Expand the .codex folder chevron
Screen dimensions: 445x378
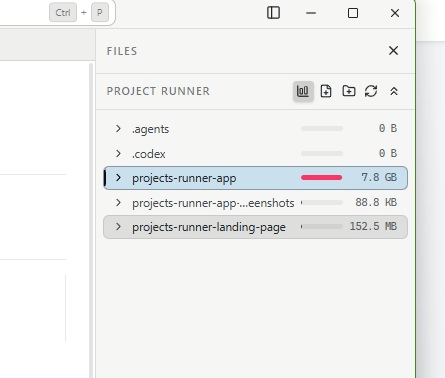click(118, 153)
